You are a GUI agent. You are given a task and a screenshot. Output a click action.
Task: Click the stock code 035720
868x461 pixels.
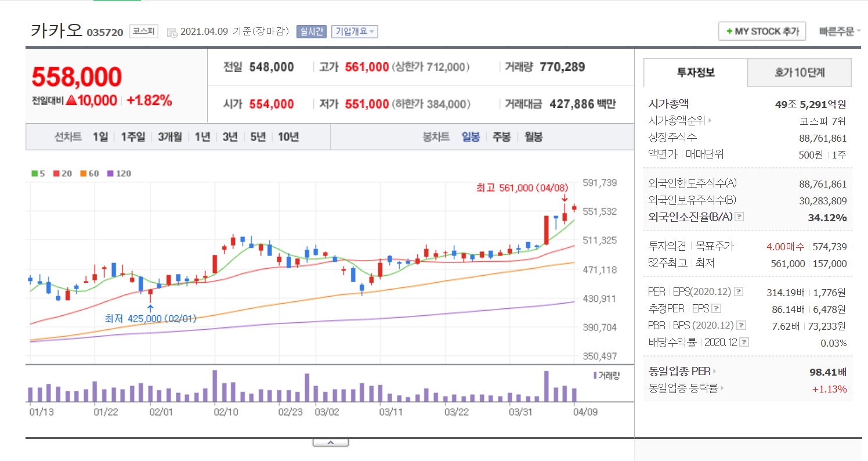point(105,32)
